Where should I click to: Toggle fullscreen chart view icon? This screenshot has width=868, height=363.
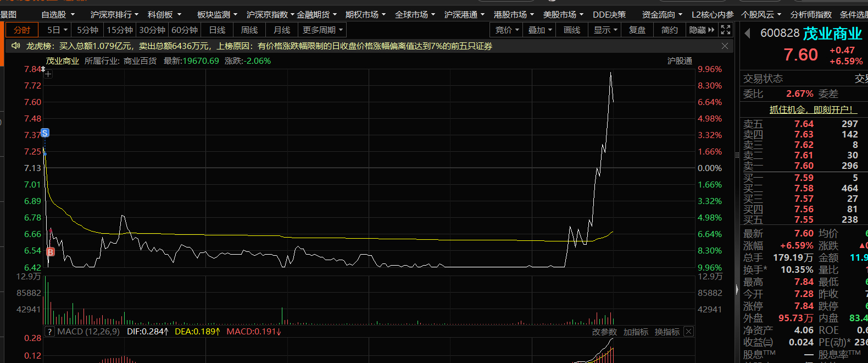coord(726,30)
